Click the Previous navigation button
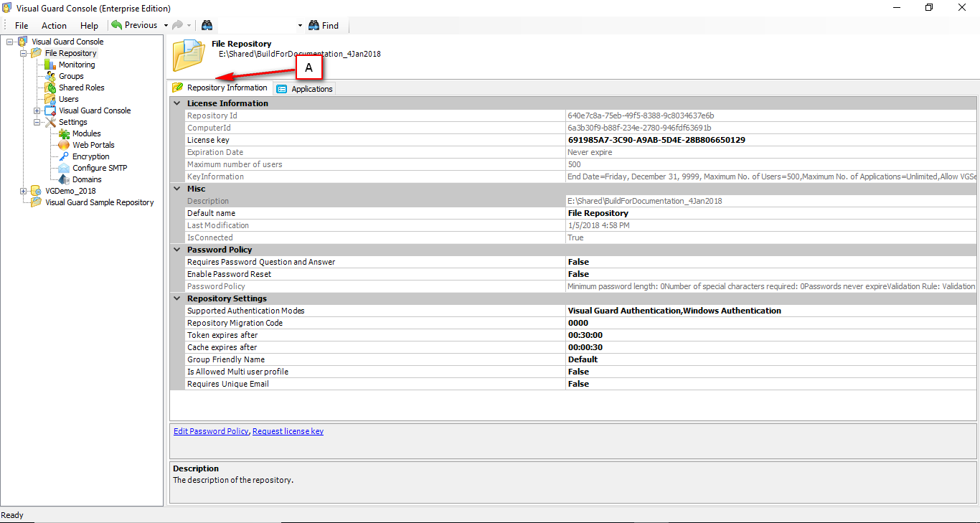 pos(134,25)
